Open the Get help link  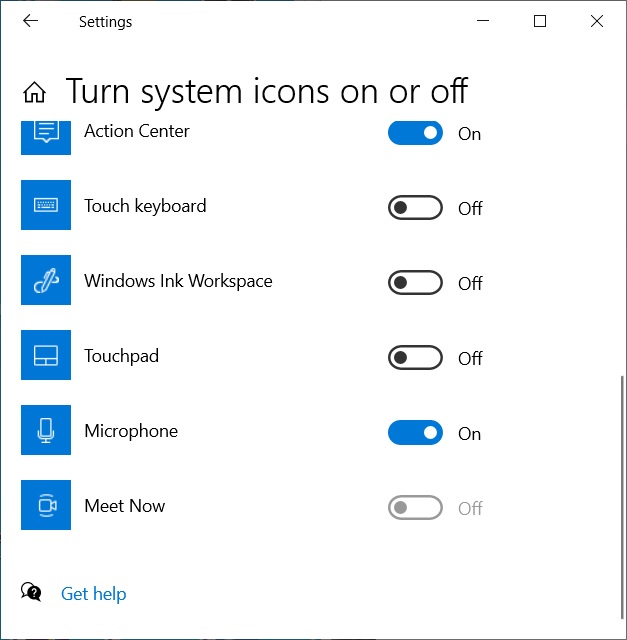pyautogui.click(x=93, y=594)
